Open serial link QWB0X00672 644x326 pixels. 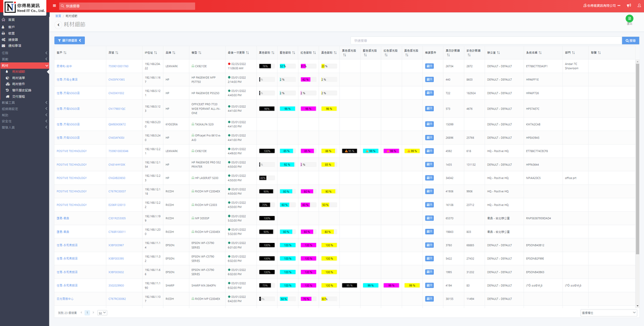coord(117,124)
